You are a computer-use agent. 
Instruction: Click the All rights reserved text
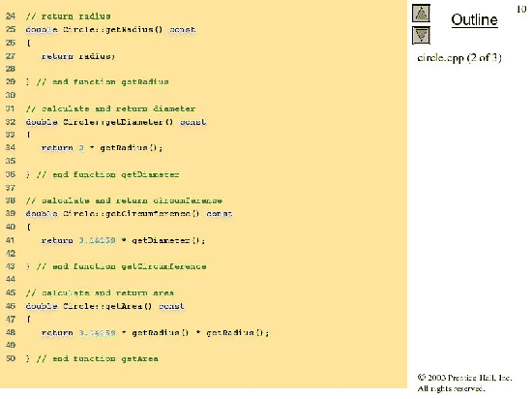(x=451, y=388)
